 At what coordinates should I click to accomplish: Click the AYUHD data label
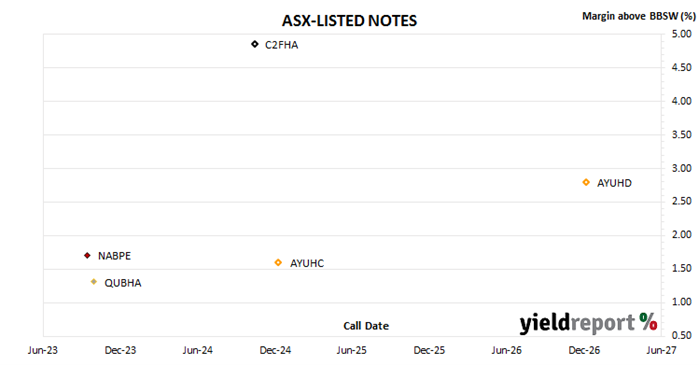pyautogui.click(x=614, y=183)
